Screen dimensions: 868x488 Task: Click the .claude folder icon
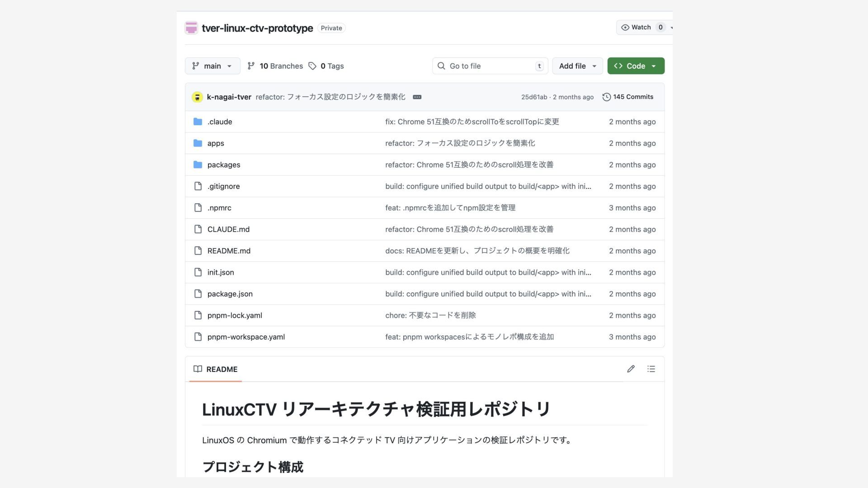198,122
